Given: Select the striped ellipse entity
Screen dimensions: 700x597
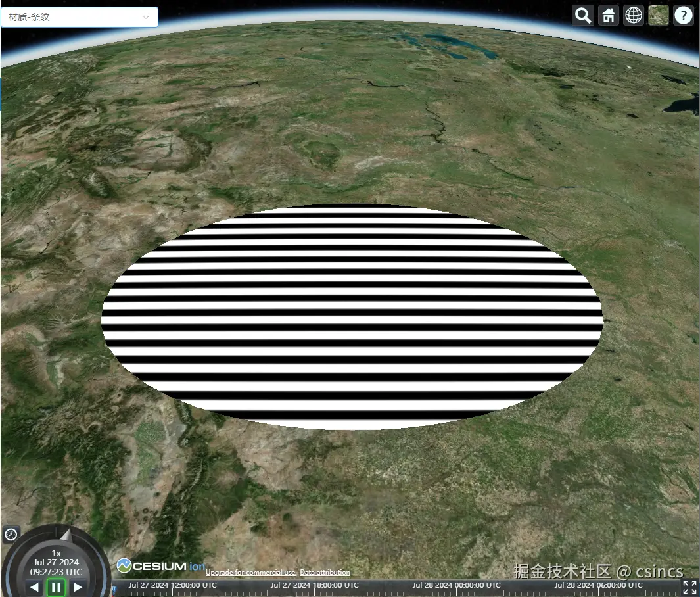Looking at the screenshot, I should [x=352, y=317].
